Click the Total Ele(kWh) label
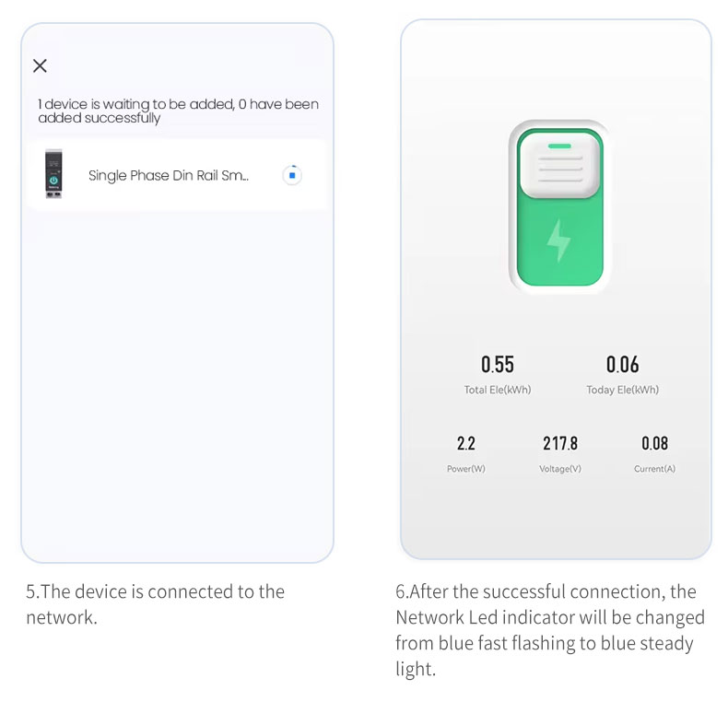Viewport: 728px width, 725px height. pos(498,390)
